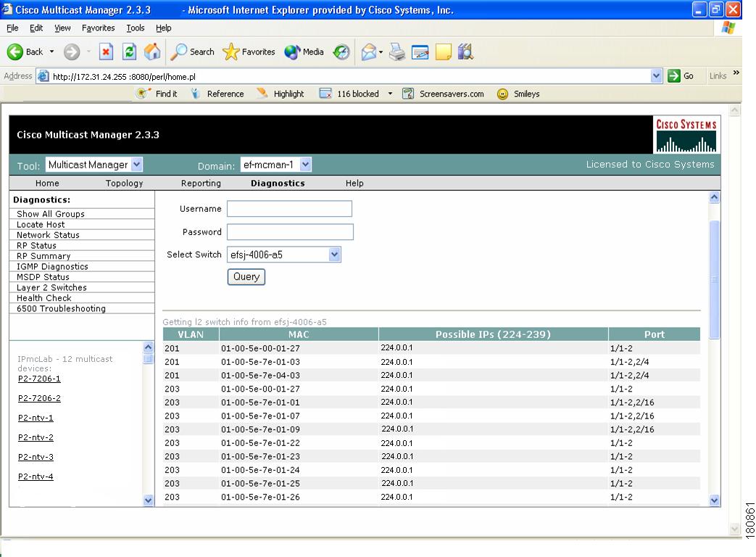This screenshot has height=557, width=756.
Task: Refresh the page using the toolbar icon
Action: 129,51
